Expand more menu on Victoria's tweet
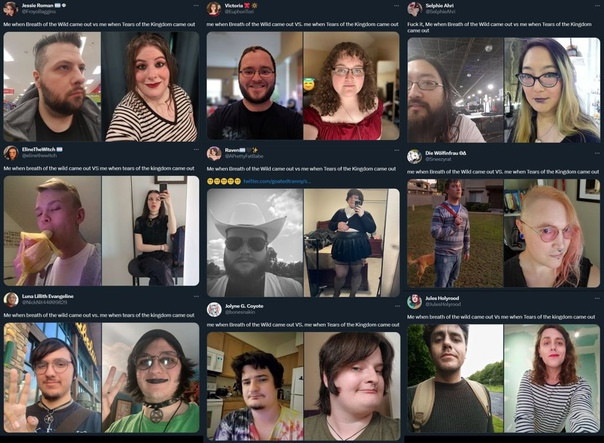The image size is (604, 443). [x=396, y=6]
